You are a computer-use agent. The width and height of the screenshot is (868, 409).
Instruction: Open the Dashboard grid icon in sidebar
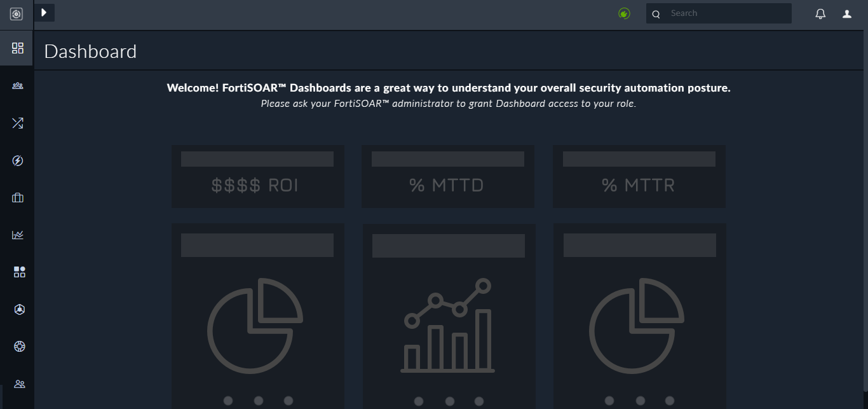18,48
